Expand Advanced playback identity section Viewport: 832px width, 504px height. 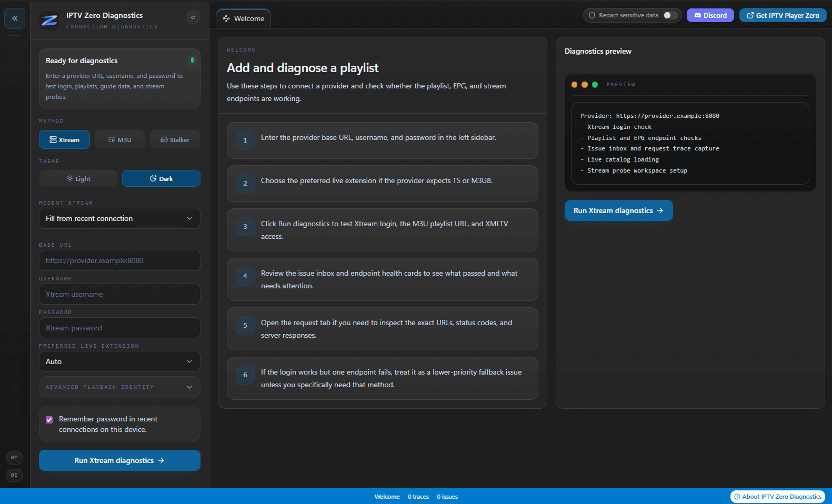pyautogui.click(x=119, y=387)
